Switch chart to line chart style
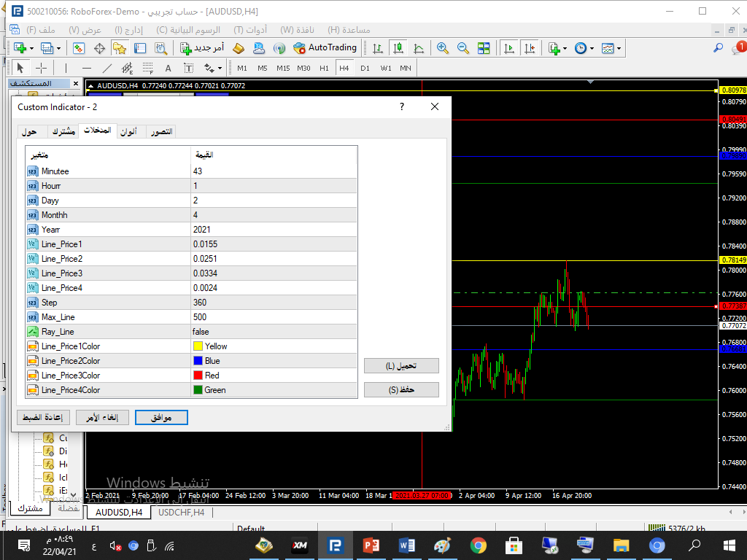This screenshot has width=747, height=560. [418, 48]
